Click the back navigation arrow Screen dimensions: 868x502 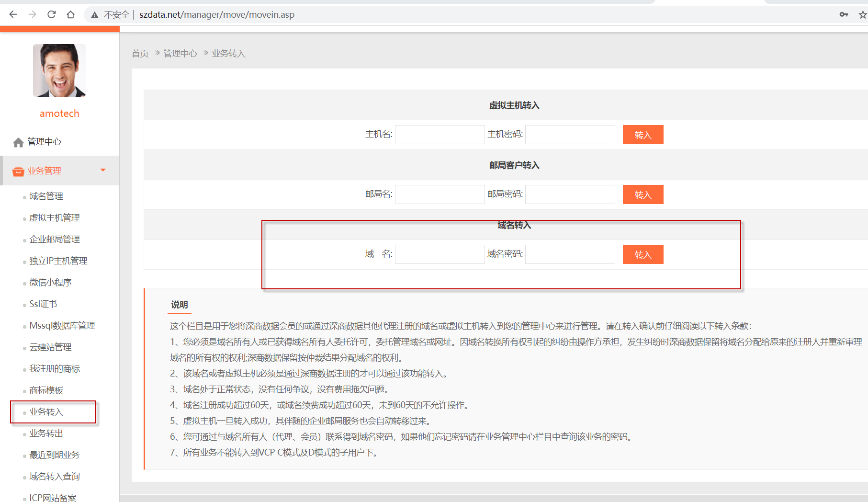12,14
